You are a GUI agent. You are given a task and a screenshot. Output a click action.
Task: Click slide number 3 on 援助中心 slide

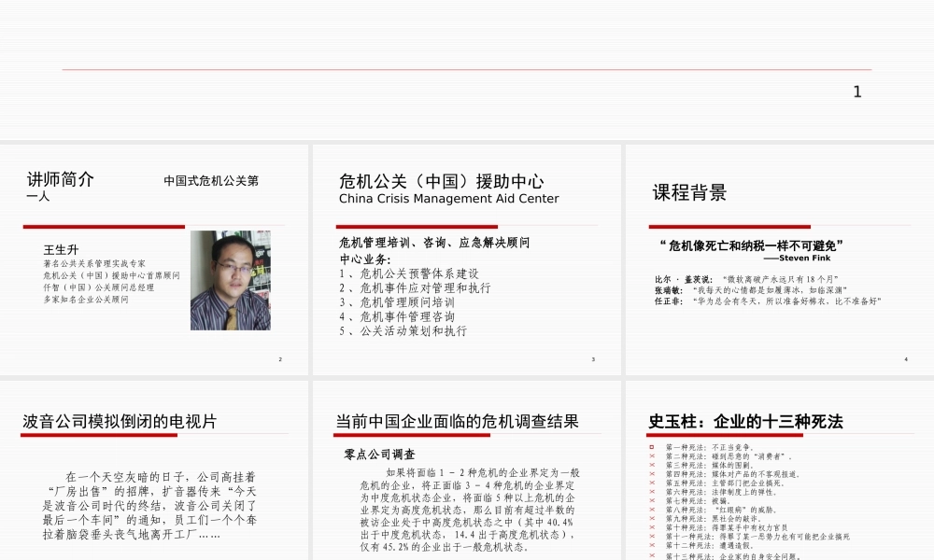pyautogui.click(x=593, y=359)
